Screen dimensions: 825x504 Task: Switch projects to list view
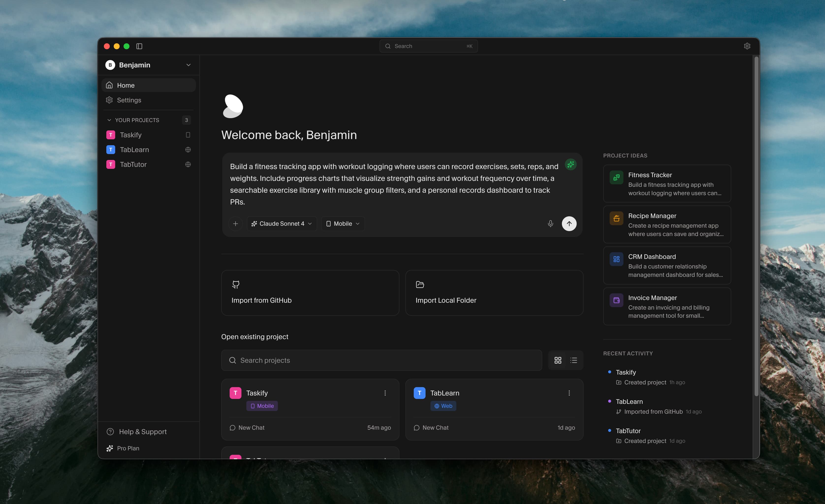[573, 360]
